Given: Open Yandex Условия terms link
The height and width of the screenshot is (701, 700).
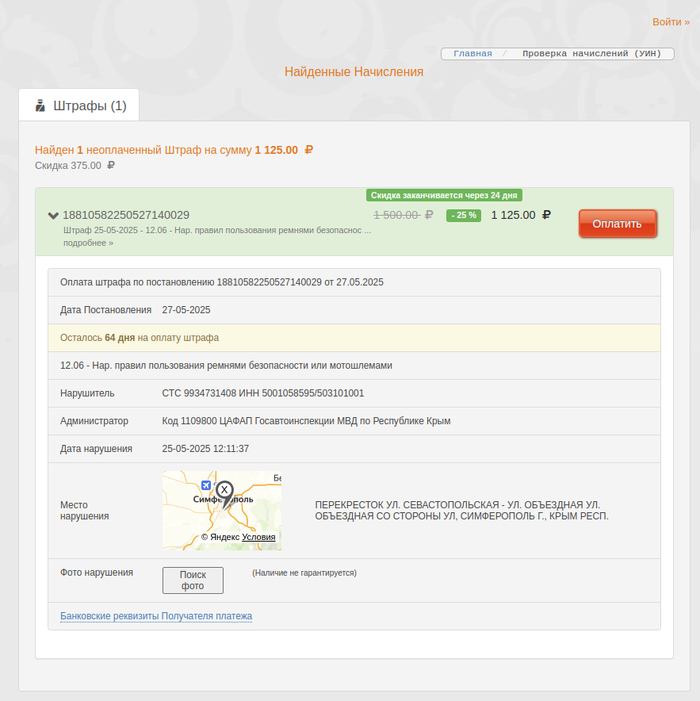Looking at the screenshot, I should [x=258, y=537].
